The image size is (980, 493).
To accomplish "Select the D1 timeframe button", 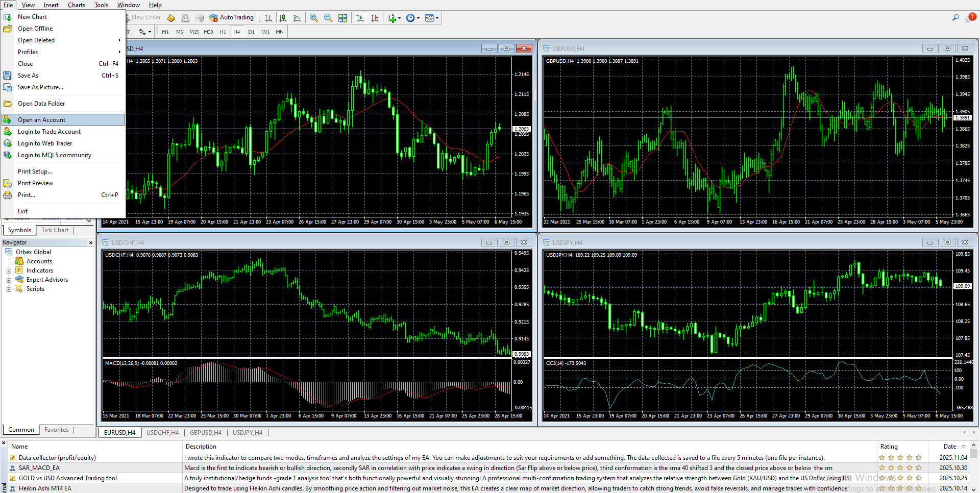I will (x=251, y=32).
